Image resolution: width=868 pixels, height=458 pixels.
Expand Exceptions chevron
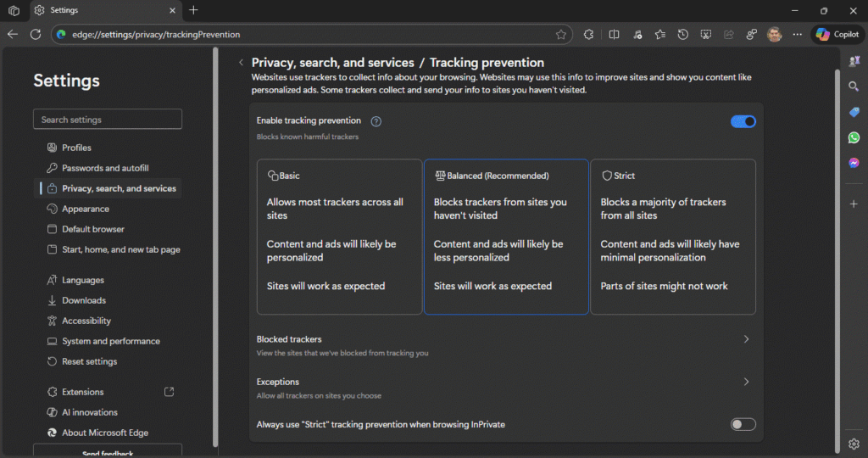click(x=746, y=382)
